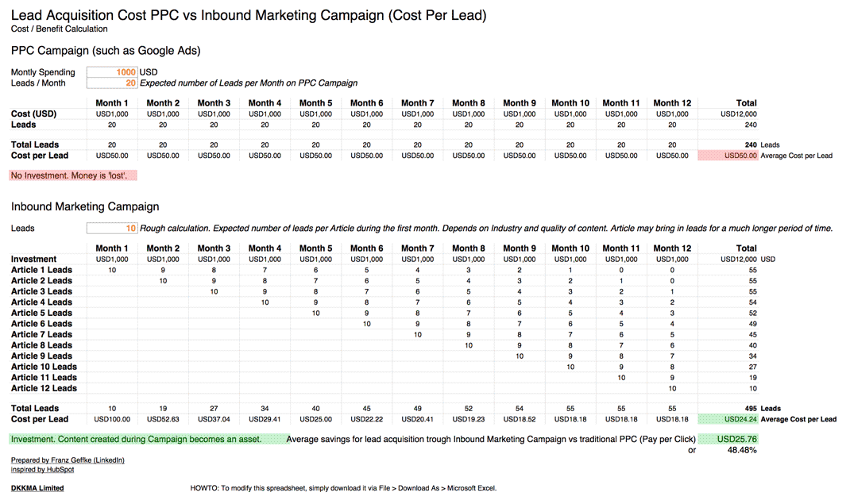
Task: Select the inbound Total Leads Month 5 value 40
Action: [315, 409]
